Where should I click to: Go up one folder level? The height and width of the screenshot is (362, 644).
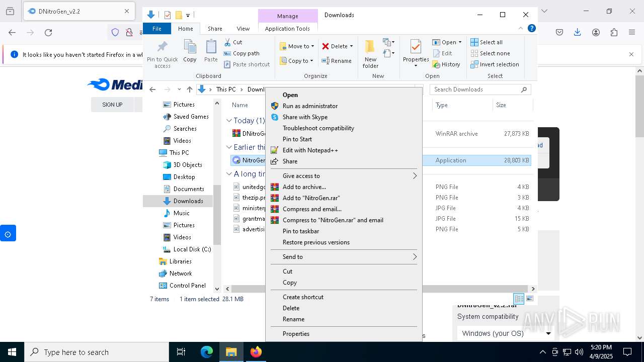click(x=189, y=89)
